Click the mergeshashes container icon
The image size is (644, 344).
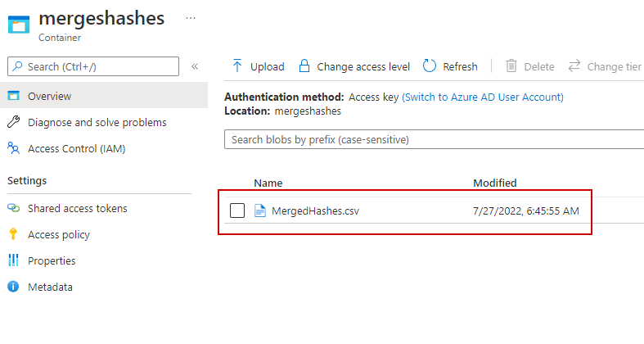[19, 25]
